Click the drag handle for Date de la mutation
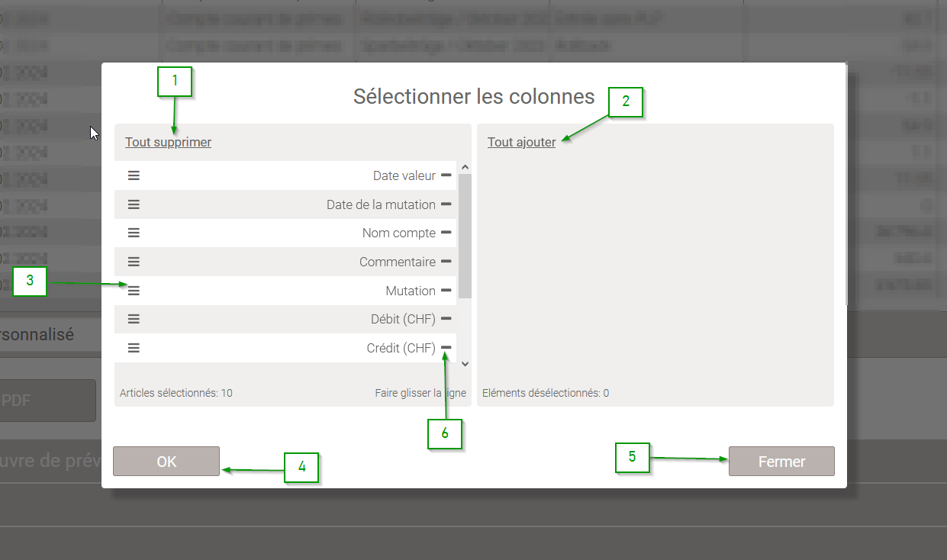The width and height of the screenshot is (947, 560). click(x=134, y=204)
